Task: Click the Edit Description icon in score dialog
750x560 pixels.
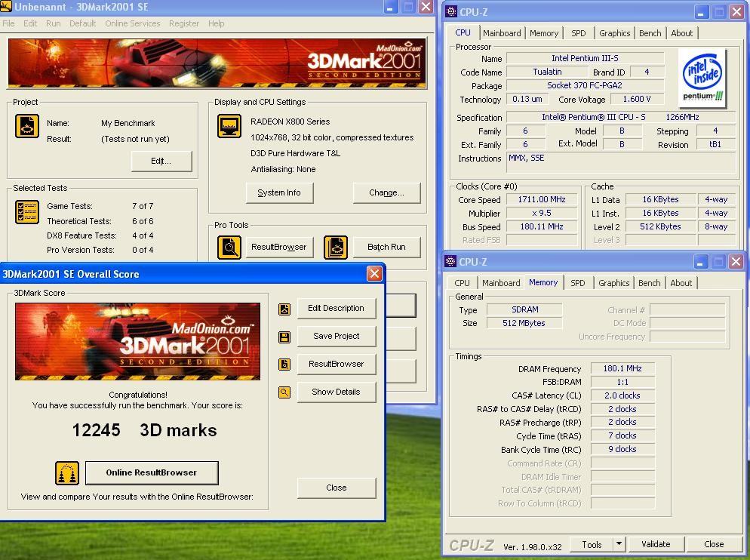Action: (284, 309)
